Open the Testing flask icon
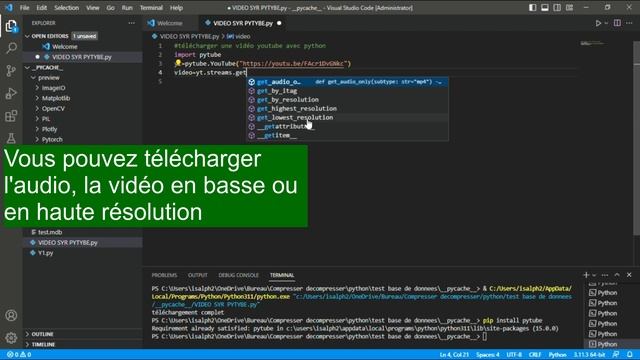This screenshot has width=640, height=360. coord(11,138)
